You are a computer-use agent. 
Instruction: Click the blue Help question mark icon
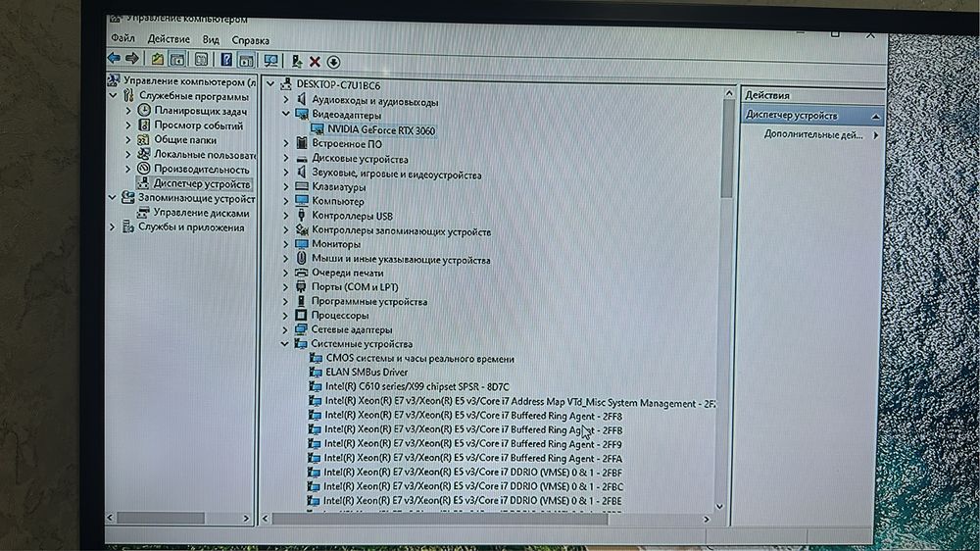(x=226, y=60)
